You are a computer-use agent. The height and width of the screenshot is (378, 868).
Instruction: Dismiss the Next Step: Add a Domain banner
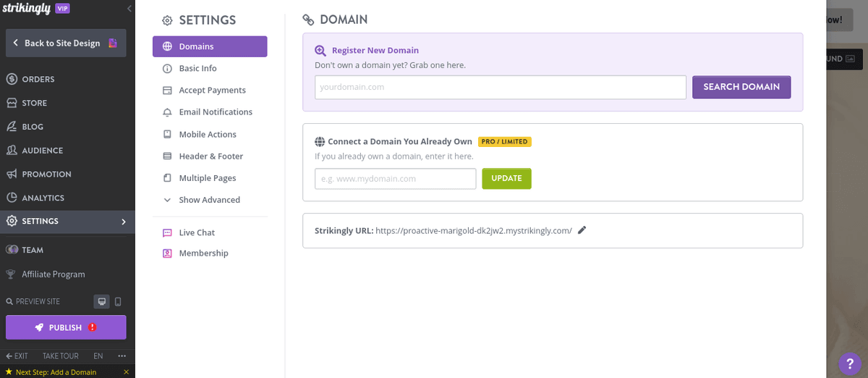tap(127, 372)
